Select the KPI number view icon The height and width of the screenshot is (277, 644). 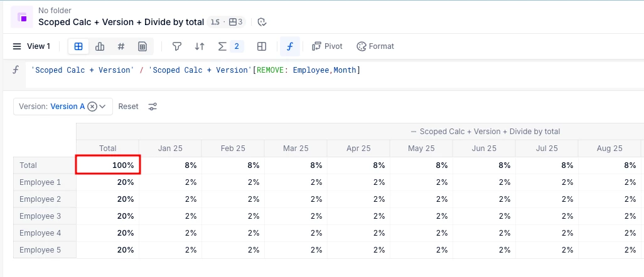(x=121, y=46)
